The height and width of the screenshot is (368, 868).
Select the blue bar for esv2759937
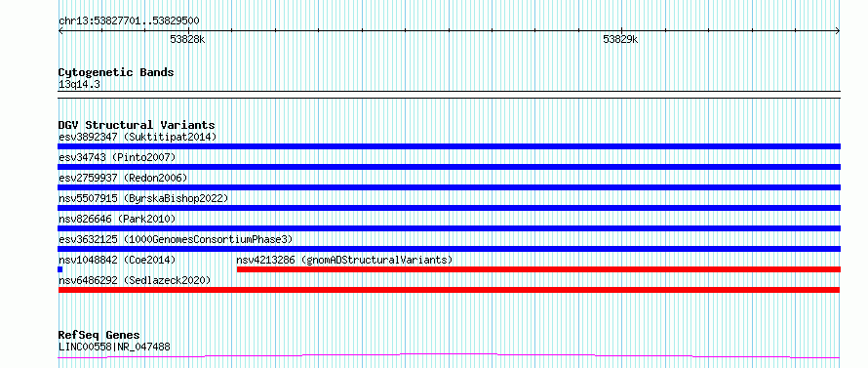pyautogui.click(x=449, y=187)
